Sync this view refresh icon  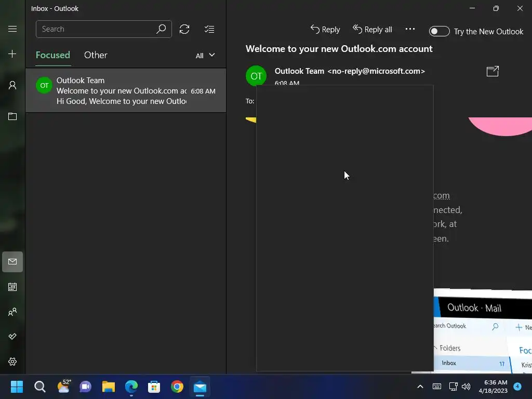pos(184,29)
